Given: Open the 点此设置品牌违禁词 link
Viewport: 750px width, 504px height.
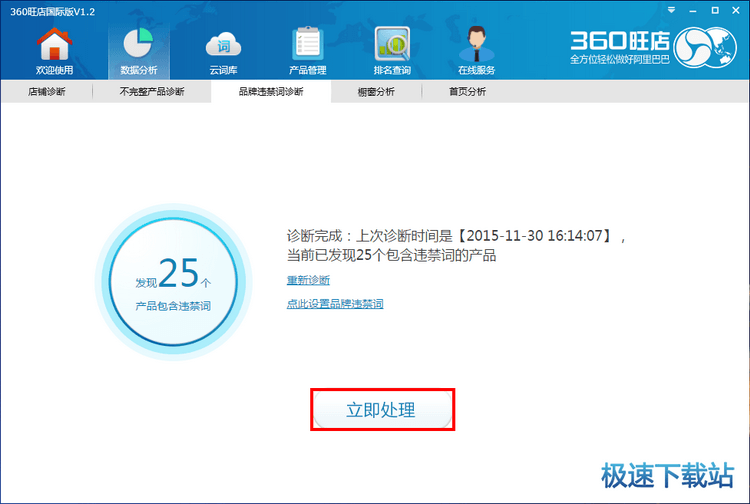Looking at the screenshot, I should point(335,304).
